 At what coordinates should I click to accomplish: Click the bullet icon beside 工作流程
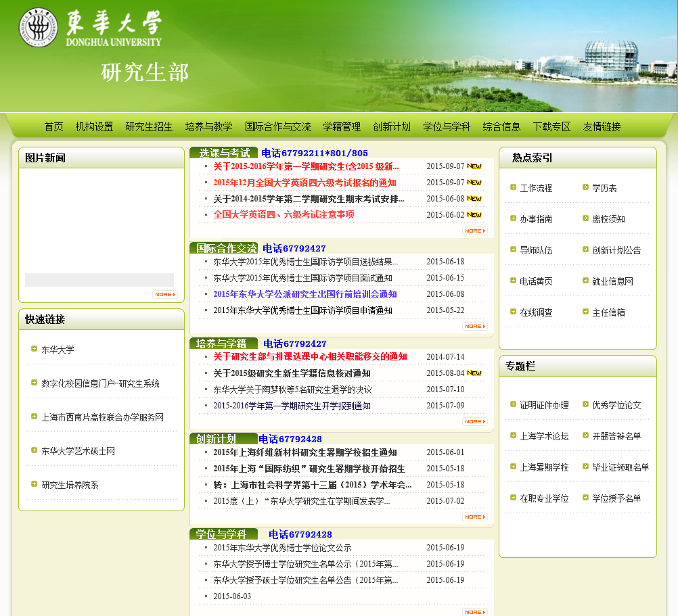(x=513, y=187)
